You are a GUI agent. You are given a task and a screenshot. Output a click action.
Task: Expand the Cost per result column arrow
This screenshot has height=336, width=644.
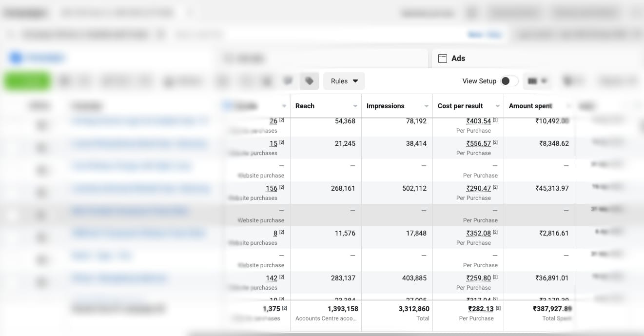point(498,106)
